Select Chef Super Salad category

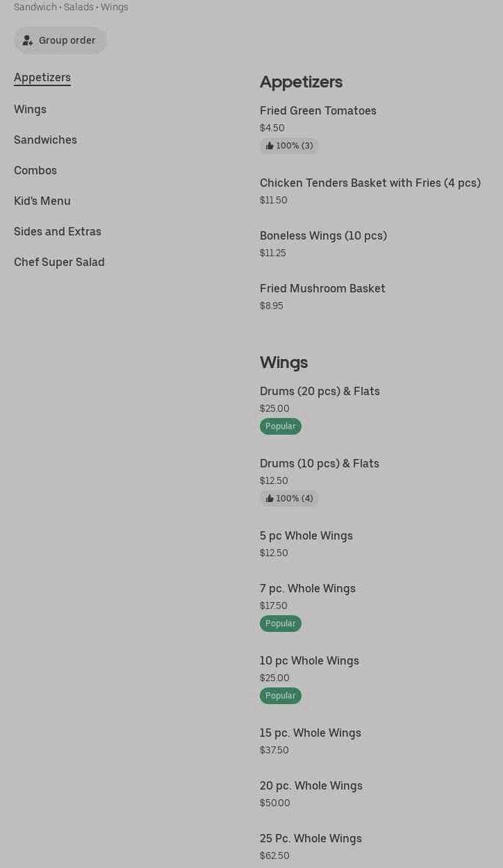[59, 262]
